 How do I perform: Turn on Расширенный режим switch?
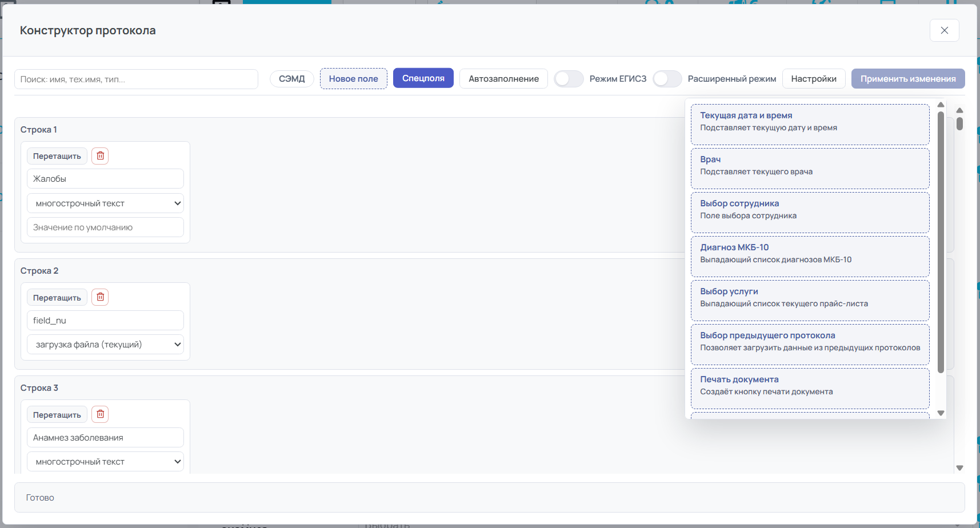point(667,79)
